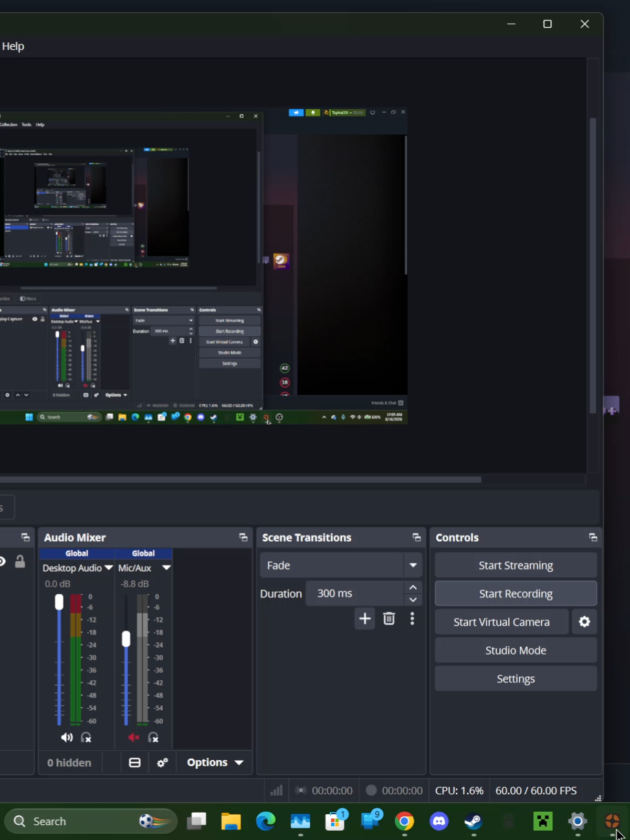Viewport: 630px width, 840px height.
Task: Click Desktop Audio level meter
Action: tap(76, 659)
